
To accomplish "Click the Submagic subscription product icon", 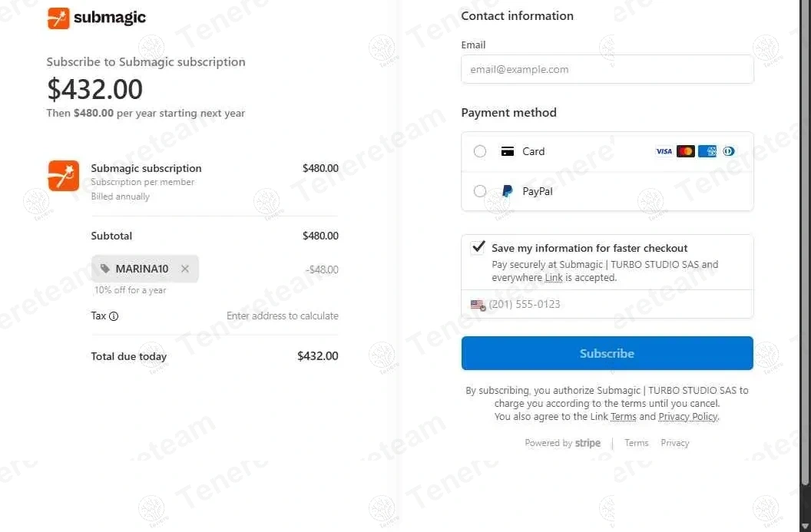I will (x=63, y=176).
